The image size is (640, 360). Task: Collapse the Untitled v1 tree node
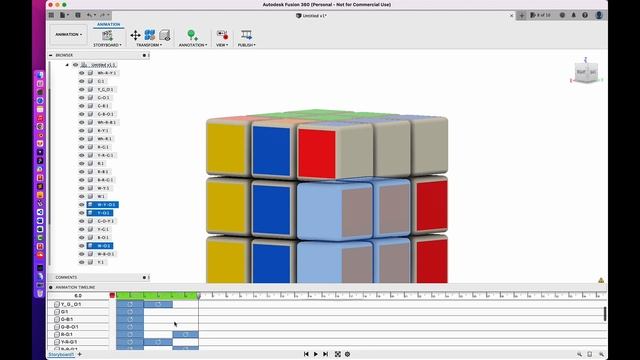67,65
